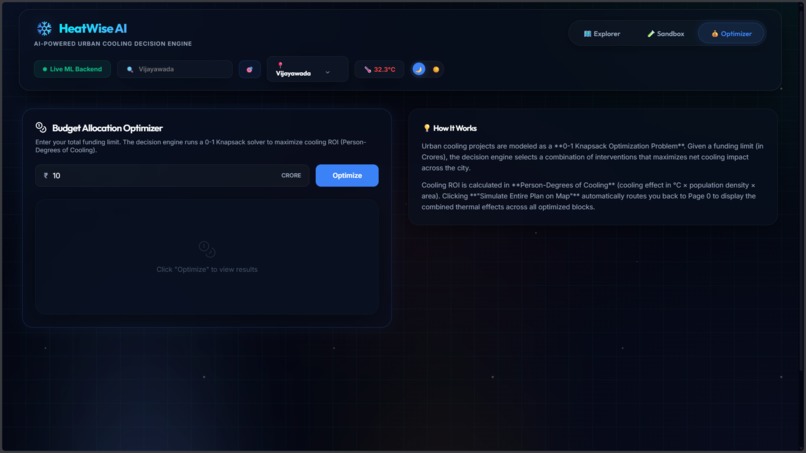This screenshot has width=806, height=453.
Task: Select the Optimizer tab
Action: pyautogui.click(x=731, y=33)
